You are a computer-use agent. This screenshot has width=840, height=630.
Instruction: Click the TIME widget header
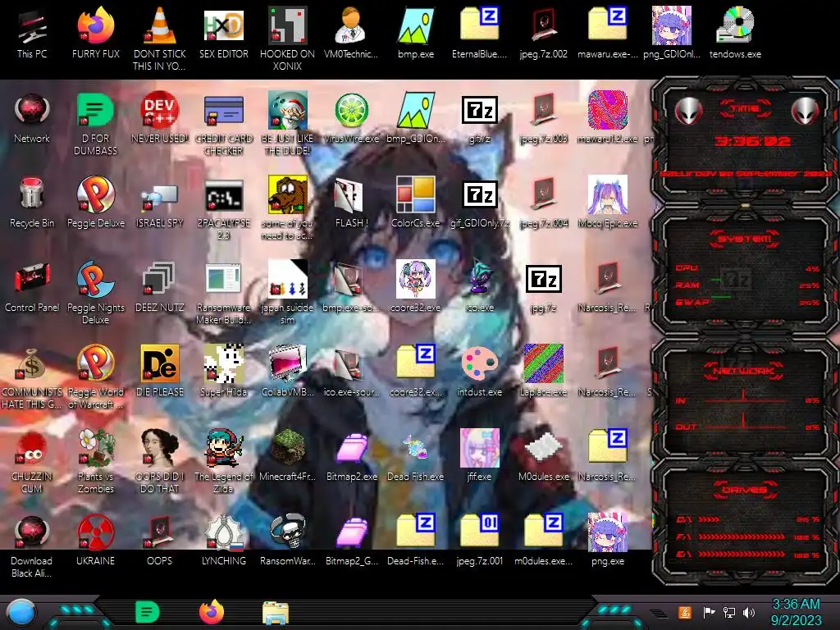[x=745, y=108]
